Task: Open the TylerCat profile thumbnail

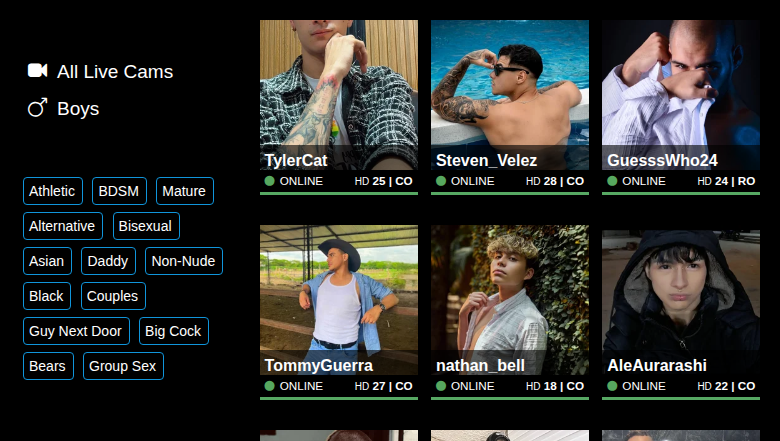Action: click(339, 95)
